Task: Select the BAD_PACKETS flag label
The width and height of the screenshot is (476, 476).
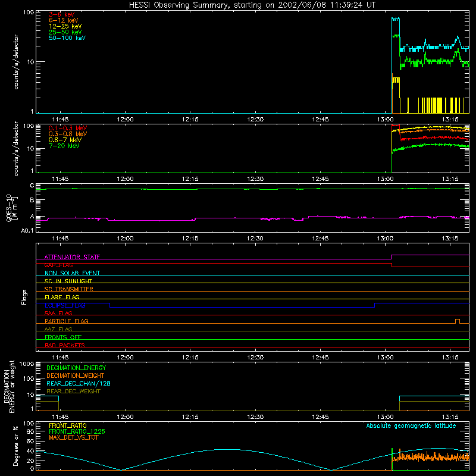Action: coord(65,345)
